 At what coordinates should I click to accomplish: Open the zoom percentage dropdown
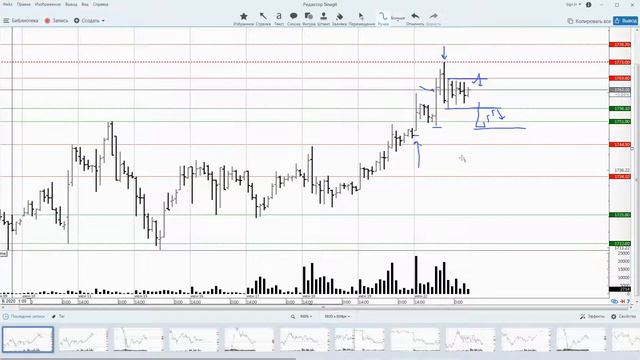pos(306,316)
